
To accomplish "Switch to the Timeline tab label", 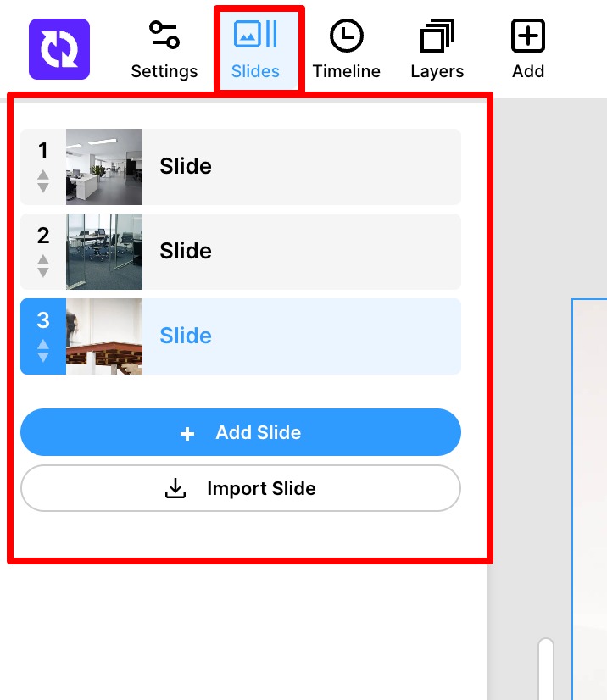I will pos(346,71).
